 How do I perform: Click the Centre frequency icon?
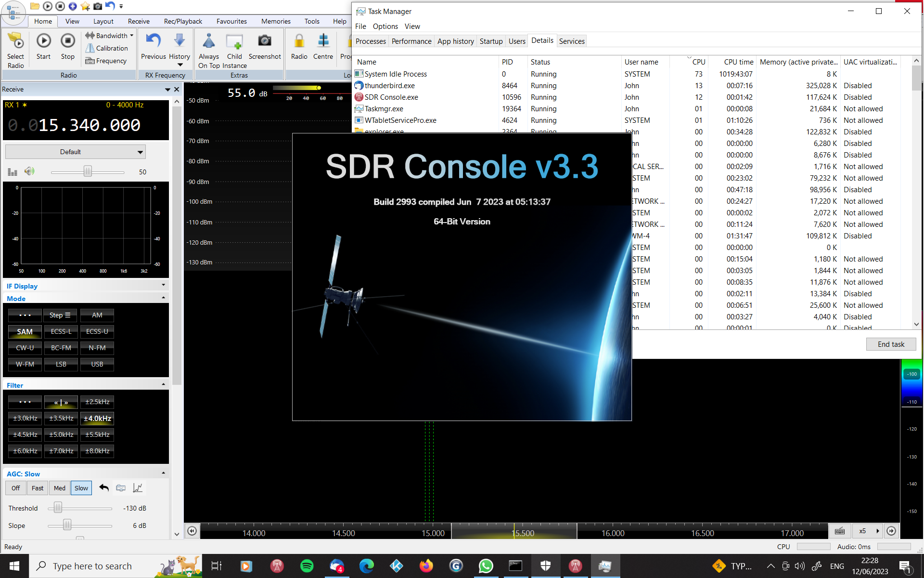323,41
